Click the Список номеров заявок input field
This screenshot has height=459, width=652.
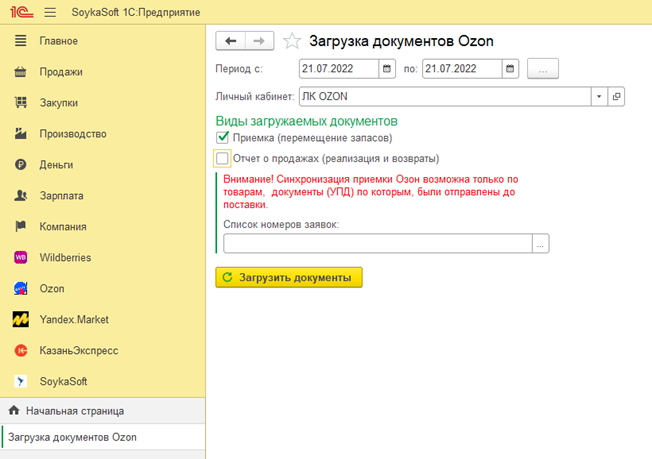[378, 244]
